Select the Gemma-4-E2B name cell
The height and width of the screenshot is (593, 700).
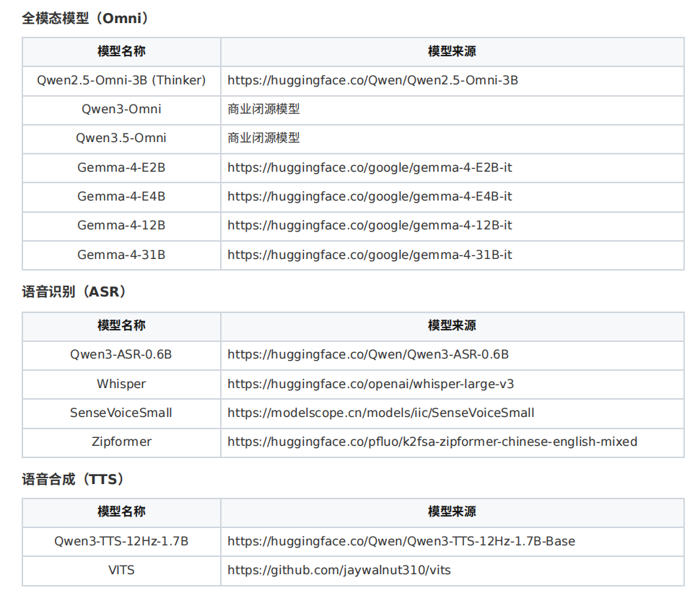tap(121, 168)
